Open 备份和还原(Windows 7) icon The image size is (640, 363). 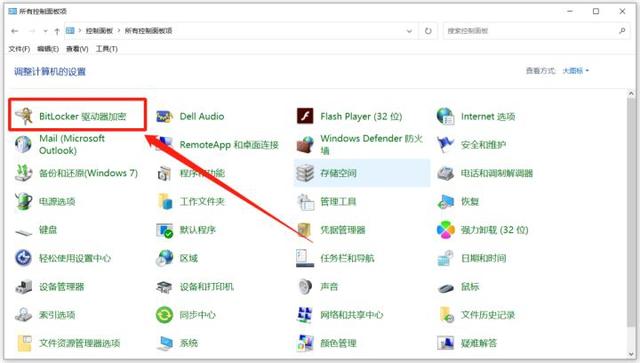pos(23,173)
